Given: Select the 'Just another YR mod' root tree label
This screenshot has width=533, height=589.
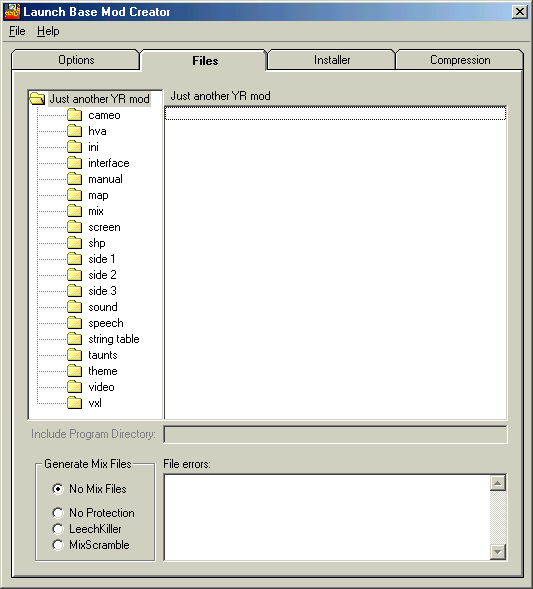Looking at the screenshot, I should [100, 99].
